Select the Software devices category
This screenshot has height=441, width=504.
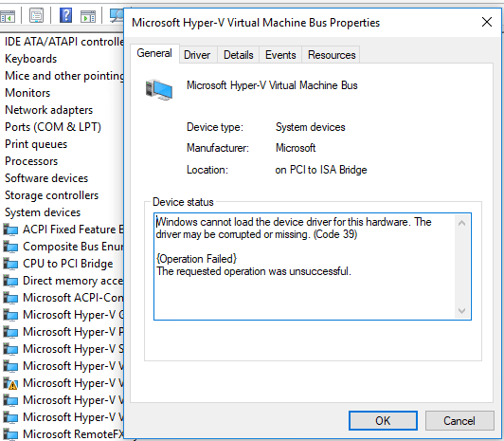[x=46, y=178]
